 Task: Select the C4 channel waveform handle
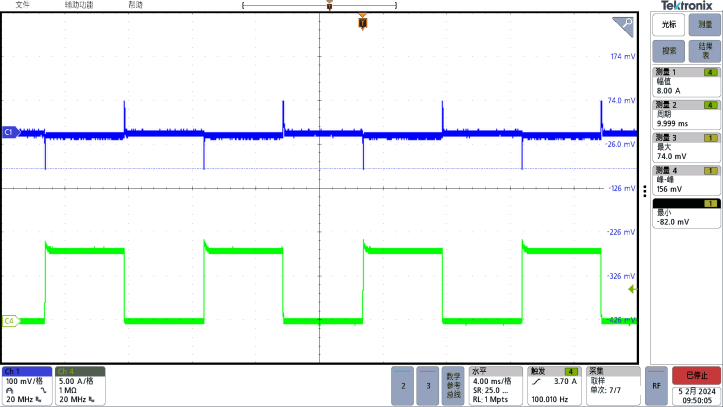click(10, 321)
